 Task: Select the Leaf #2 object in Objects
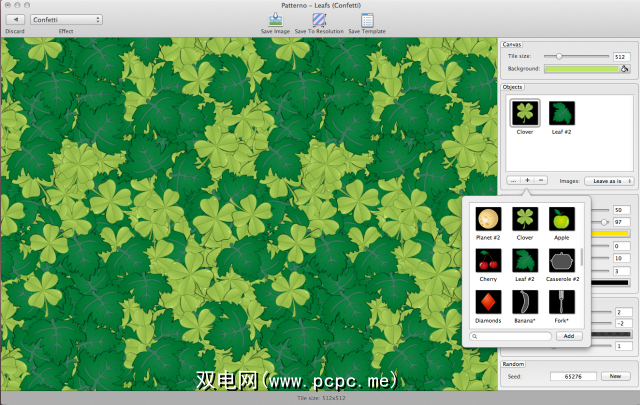tap(562, 113)
